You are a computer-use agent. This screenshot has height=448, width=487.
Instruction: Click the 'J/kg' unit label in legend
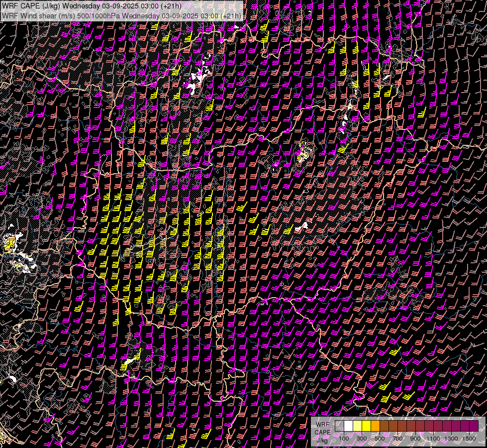pos(322,441)
